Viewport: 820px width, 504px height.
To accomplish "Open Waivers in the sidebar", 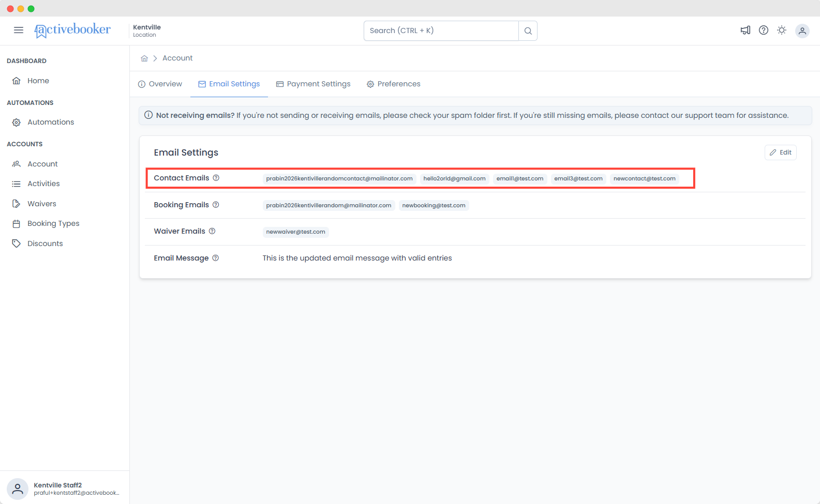I will pos(42,204).
